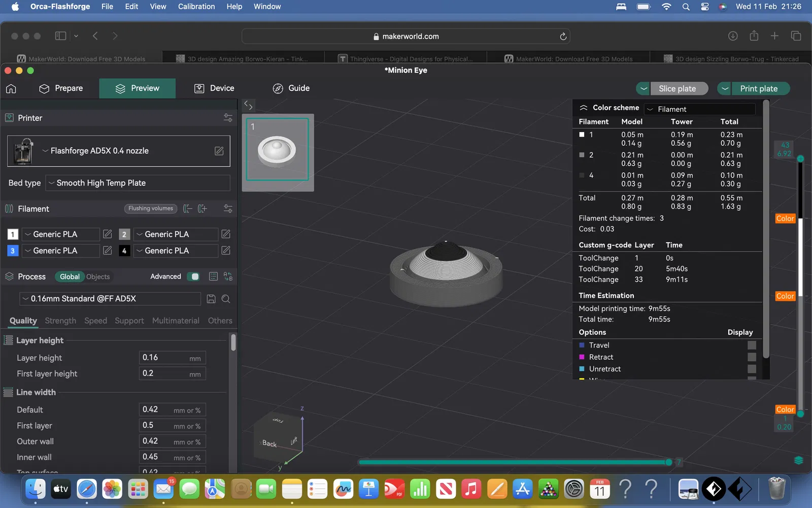Open the Bed type dropdown
Image resolution: width=812 pixels, height=508 pixels.
pos(138,183)
